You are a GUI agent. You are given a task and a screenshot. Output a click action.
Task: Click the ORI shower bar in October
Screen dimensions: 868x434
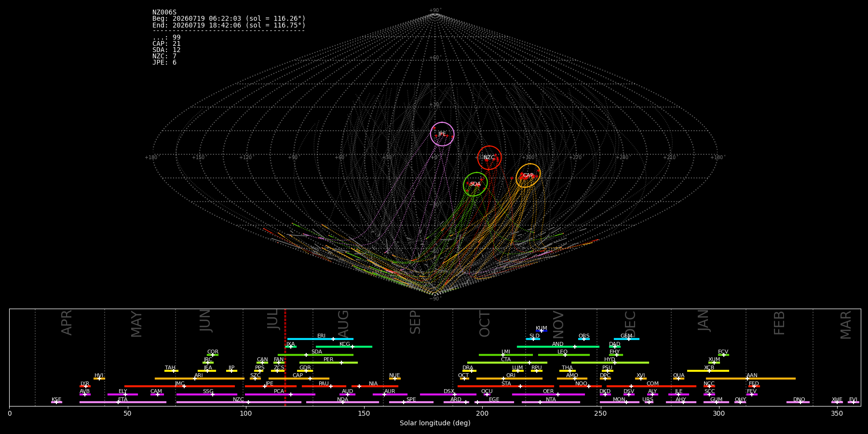(x=509, y=379)
